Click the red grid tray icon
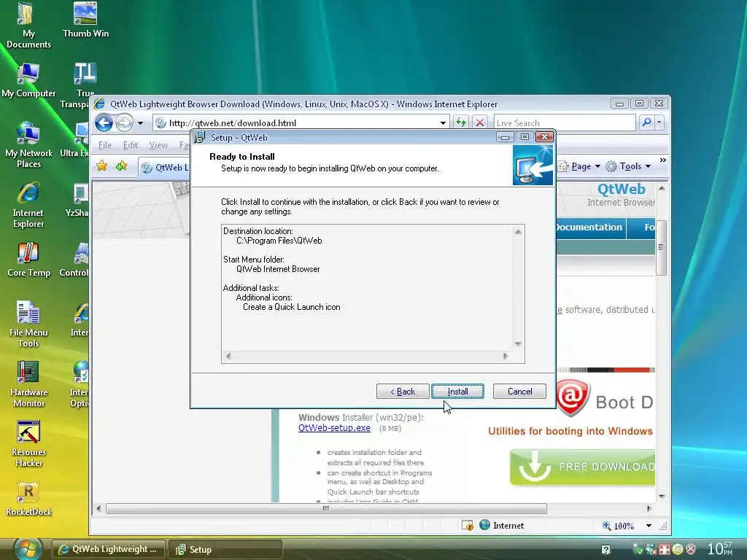747x560 pixels. tap(664, 549)
